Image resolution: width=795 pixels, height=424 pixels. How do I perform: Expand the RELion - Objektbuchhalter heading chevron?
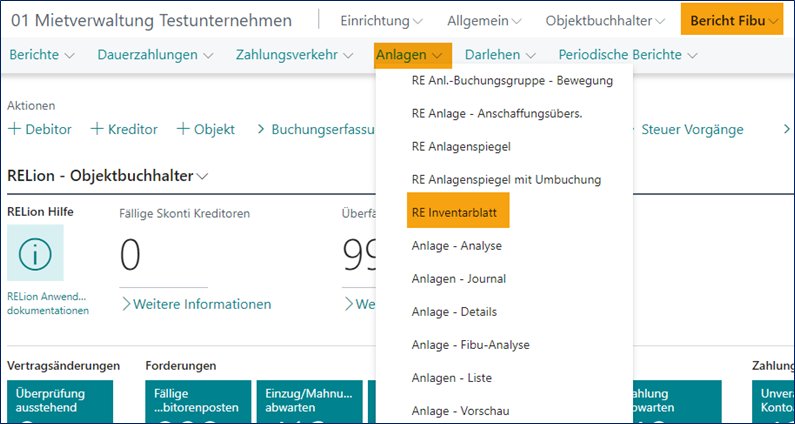tap(203, 176)
